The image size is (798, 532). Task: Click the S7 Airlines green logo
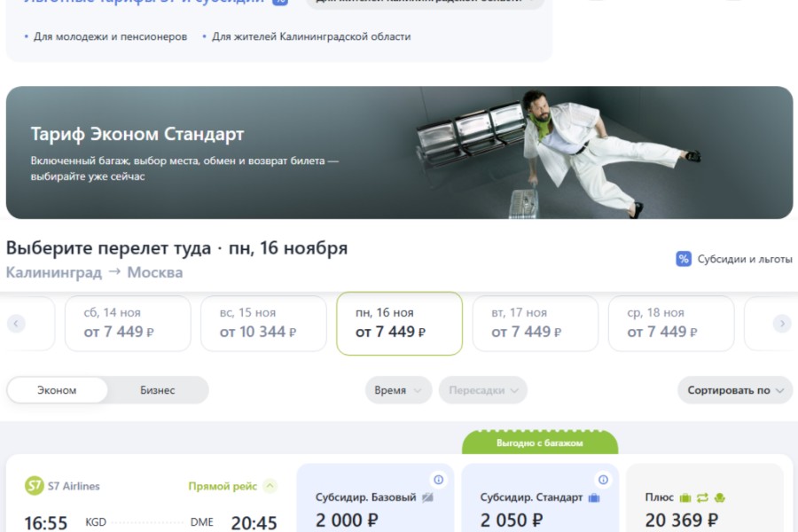pyautogui.click(x=35, y=486)
